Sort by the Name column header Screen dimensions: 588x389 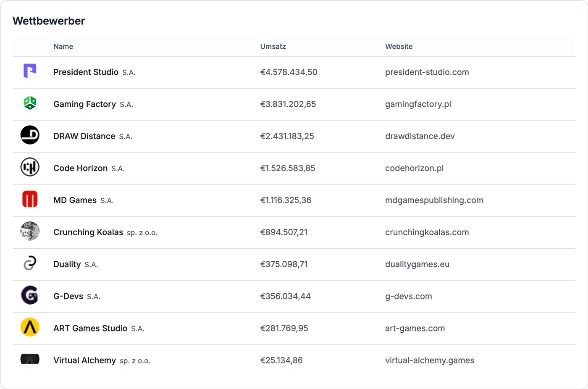click(63, 47)
